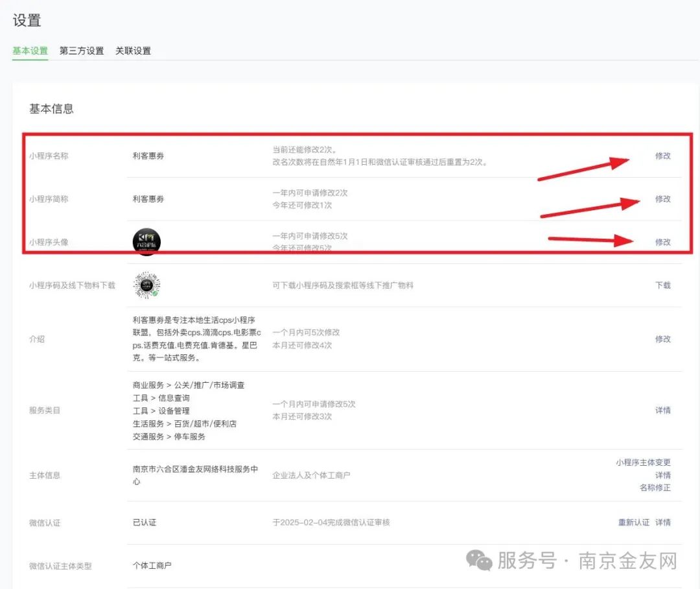Screen dimensions: 700x589
Task: Click the 小程序码 QR code image
Action: 146,284
